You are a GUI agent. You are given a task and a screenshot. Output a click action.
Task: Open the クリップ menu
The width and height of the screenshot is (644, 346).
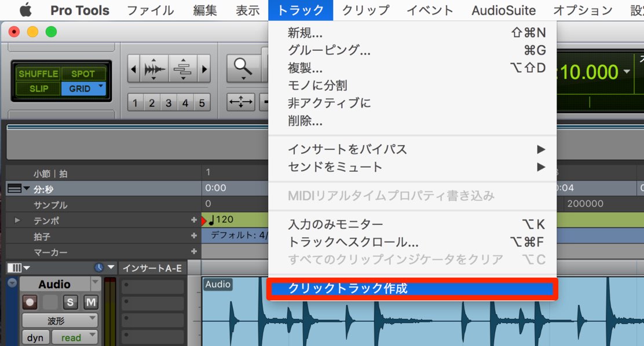[x=365, y=10]
